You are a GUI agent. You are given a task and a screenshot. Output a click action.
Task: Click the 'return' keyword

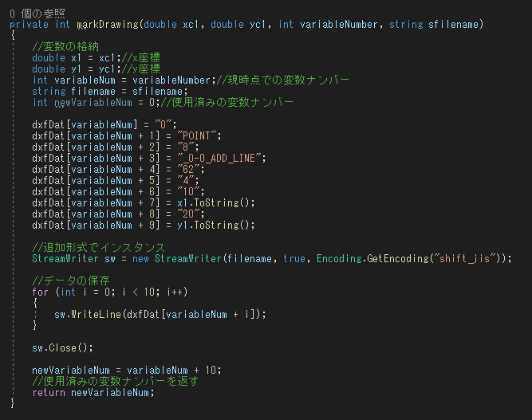click(x=49, y=393)
